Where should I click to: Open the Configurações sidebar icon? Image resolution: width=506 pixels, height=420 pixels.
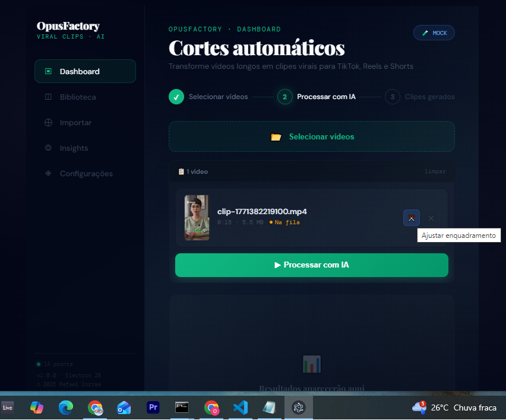[47, 173]
